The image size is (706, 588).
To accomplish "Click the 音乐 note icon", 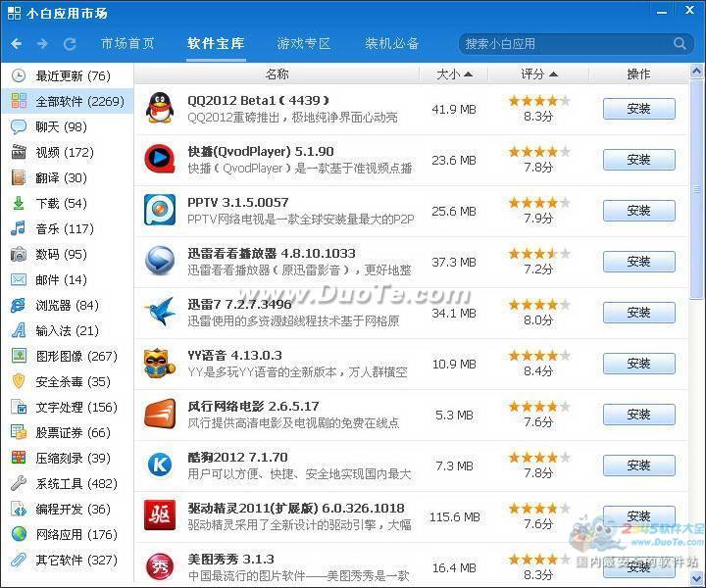I will 19,228.
